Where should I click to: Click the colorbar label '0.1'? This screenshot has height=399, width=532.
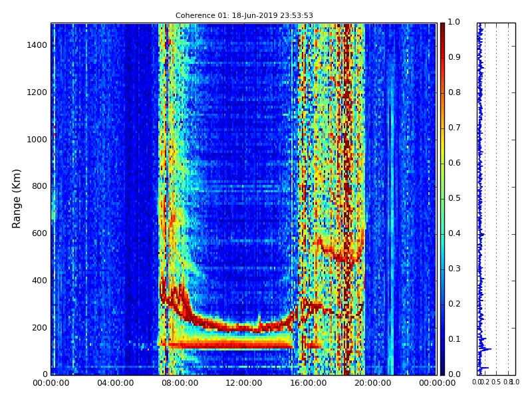coord(454,340)
